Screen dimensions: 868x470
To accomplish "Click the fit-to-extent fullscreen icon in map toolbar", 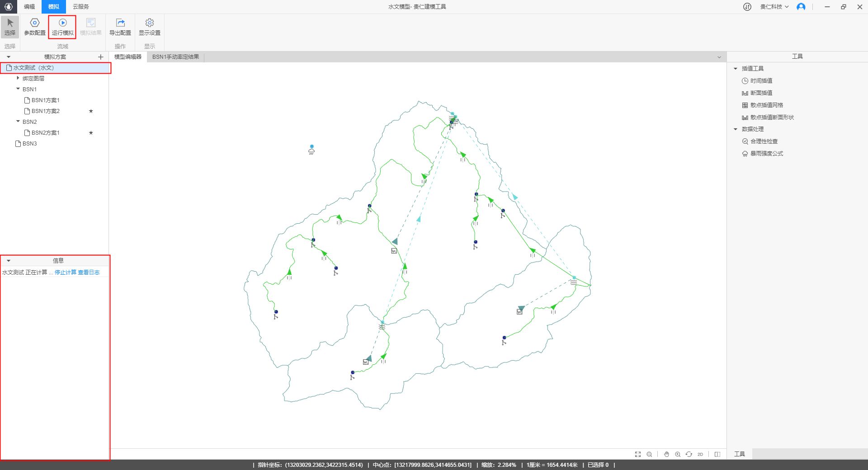I will point(638,454).
